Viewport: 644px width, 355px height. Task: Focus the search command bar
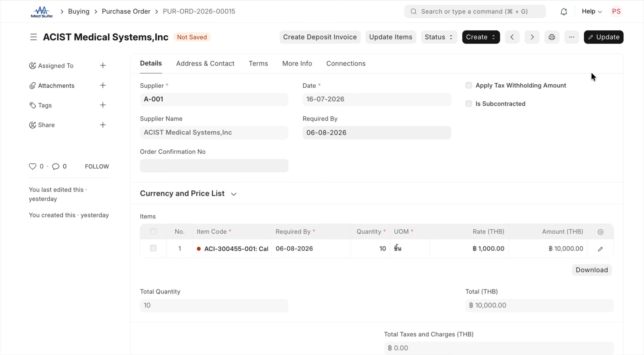(475, 12)
